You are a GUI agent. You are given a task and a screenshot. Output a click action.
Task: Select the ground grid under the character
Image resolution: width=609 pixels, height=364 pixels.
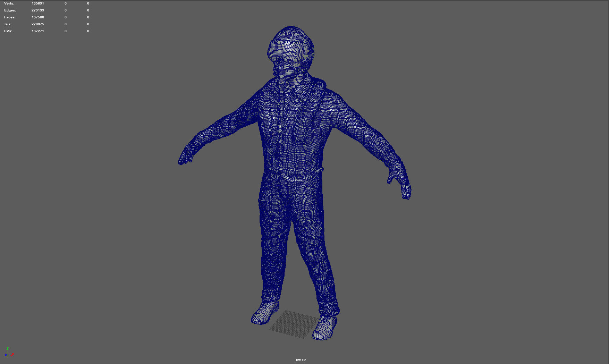294,324
